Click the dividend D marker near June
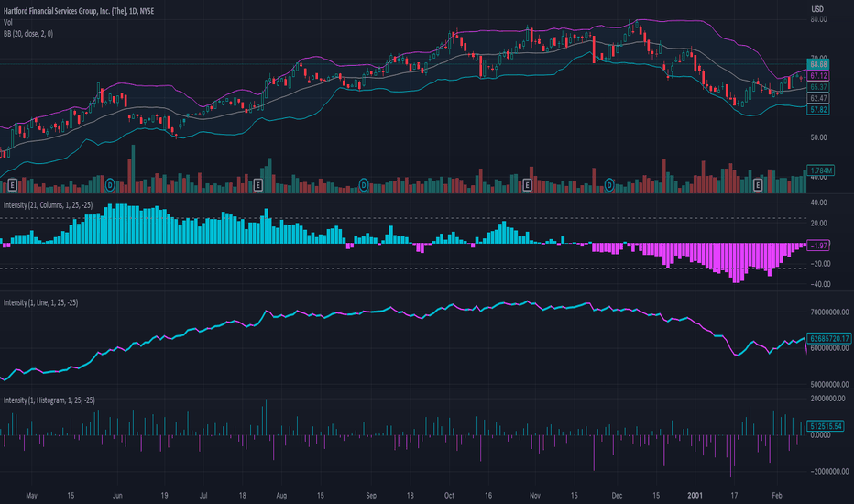The width and height of the screenshot is (854, 504). (110, 185)
